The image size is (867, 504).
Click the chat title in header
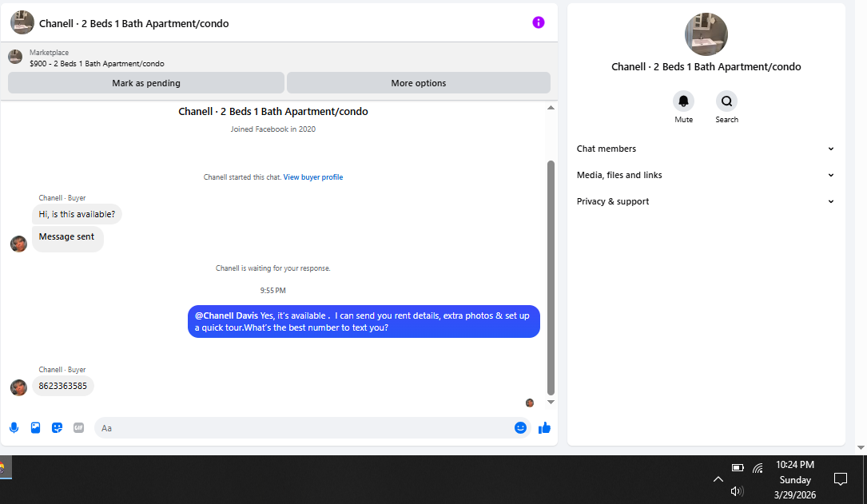click(133, 23)
